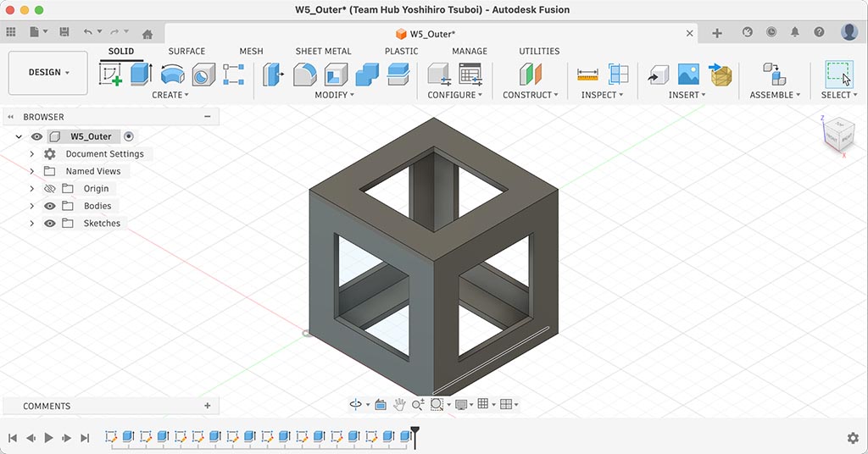Click the Save icon
868x454 pixels.
pos(64,32)
